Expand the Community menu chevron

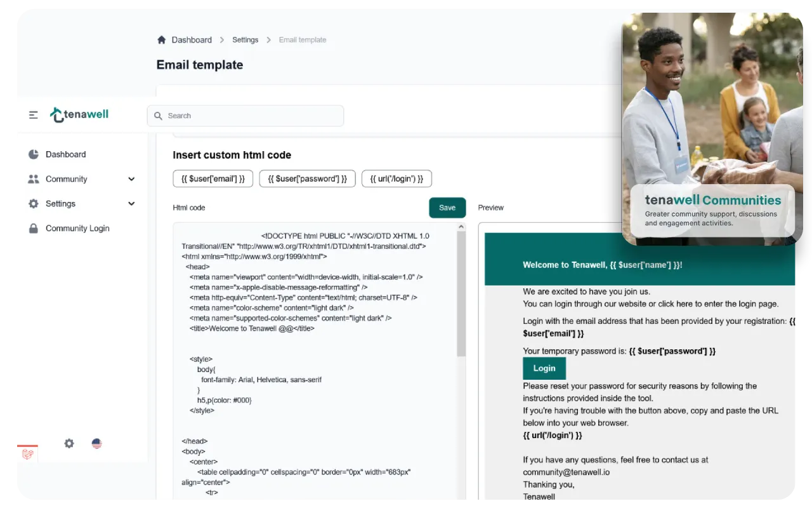(x=131, y=179)
